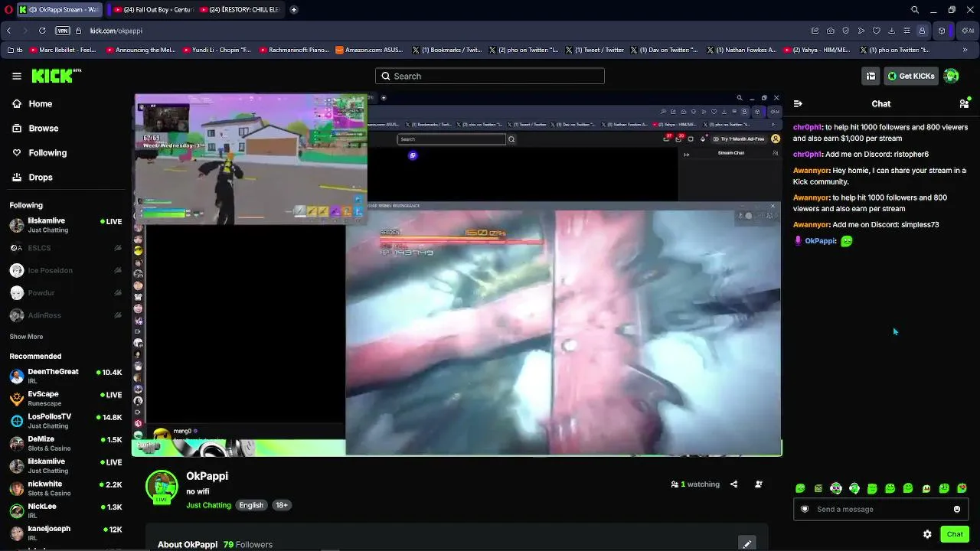Open the snapshot edit icon in address bar
This screenshot has height=551, width=980.
815,31
